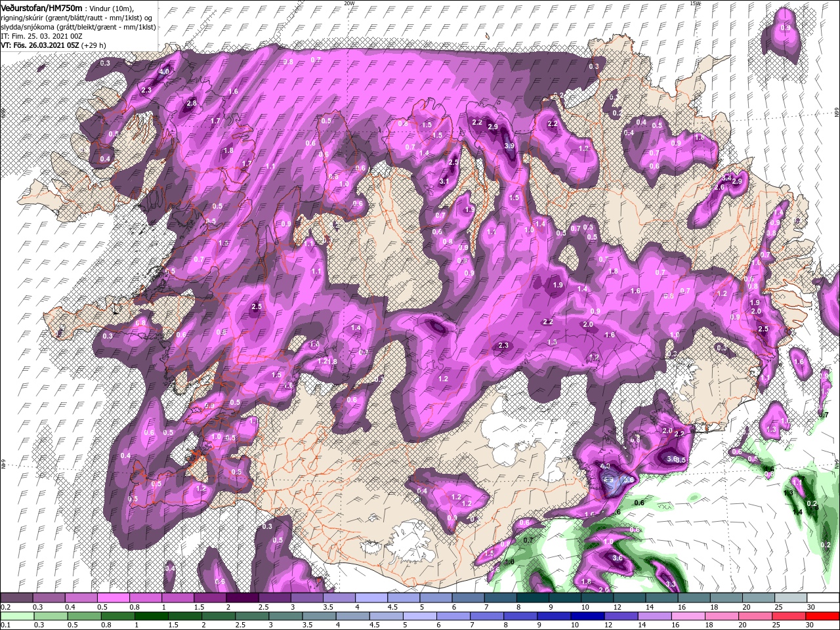Click the '0.1' label in the green legend row
The image size is (840, 630).
coord(5,625)
